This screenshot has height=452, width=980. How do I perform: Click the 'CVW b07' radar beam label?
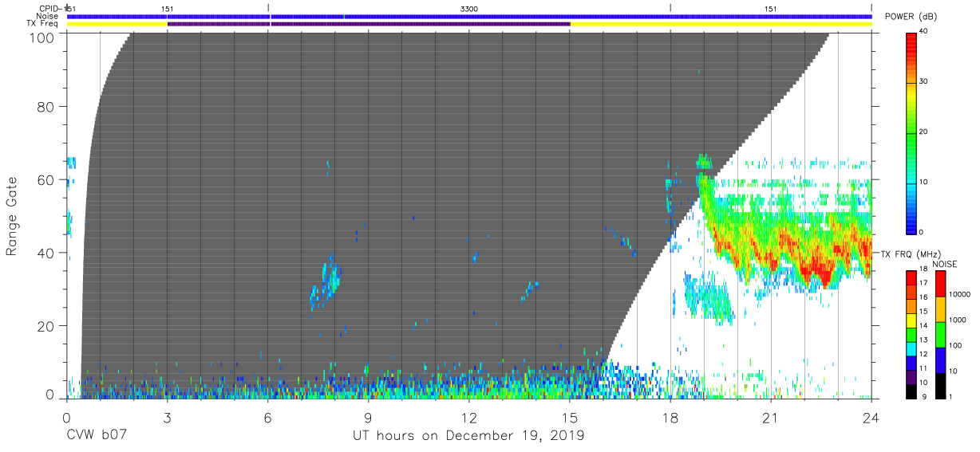96,436
